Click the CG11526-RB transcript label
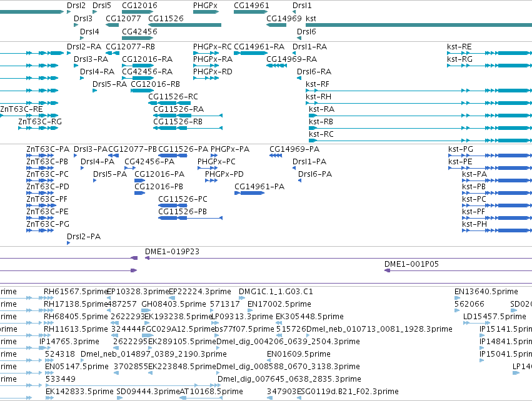Image resolution: width=532 pixels, height=401 pixels. click(x=178, y=121)
